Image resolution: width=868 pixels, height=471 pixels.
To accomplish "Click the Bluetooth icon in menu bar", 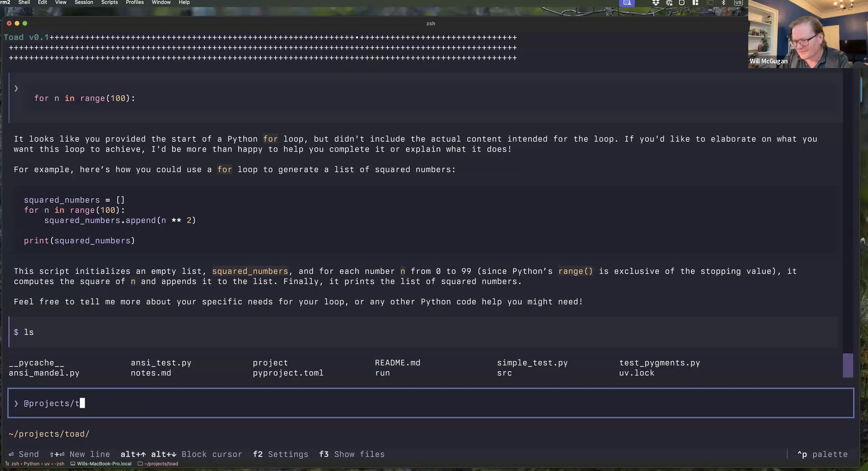I will 724,3.
